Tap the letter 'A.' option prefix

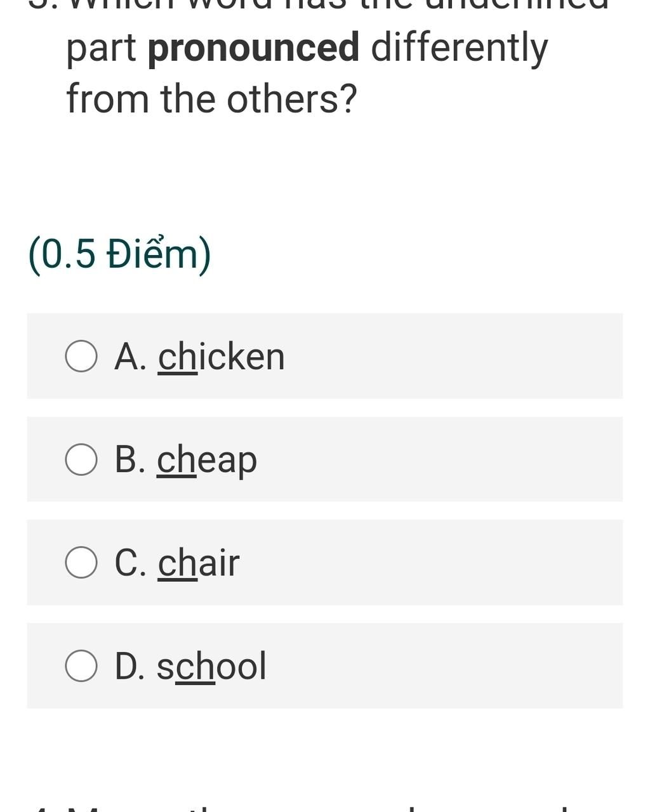[x=131, y=357]
